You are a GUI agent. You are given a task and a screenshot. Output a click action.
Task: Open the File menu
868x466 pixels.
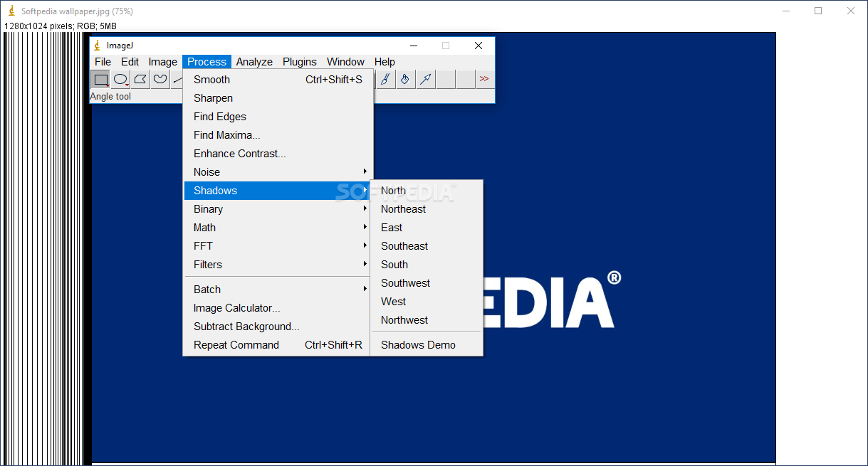click(x=103, y=62)
